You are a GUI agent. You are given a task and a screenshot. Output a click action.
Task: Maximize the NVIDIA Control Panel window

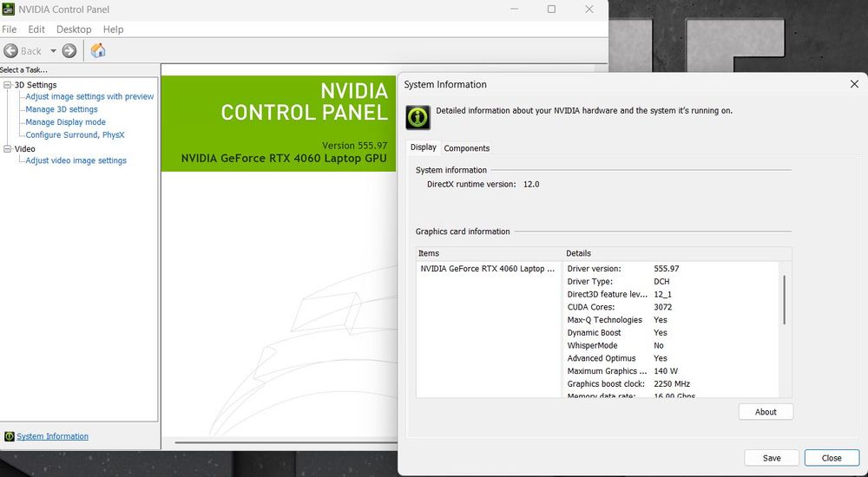point(551,9)
